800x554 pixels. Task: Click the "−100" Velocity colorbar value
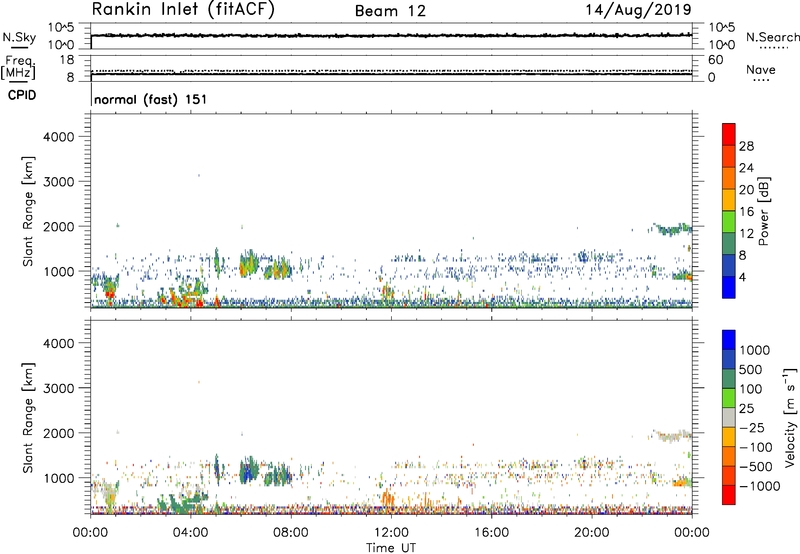tap(755, 447)
